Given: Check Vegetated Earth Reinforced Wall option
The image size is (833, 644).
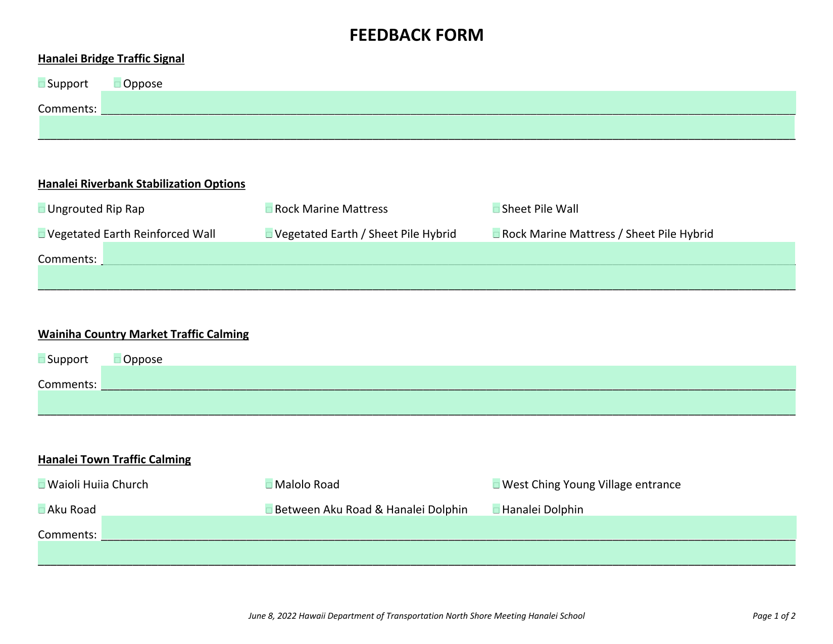Looking at the screenshot, I should (42, 233).
